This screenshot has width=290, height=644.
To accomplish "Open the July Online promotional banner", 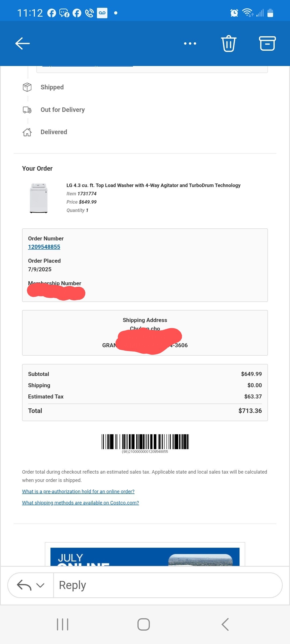I will pos(145,557).
